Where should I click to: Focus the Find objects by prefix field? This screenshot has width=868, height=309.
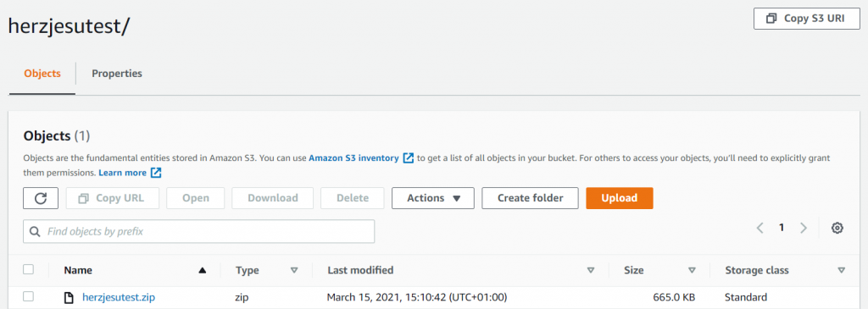click(198, 232)
